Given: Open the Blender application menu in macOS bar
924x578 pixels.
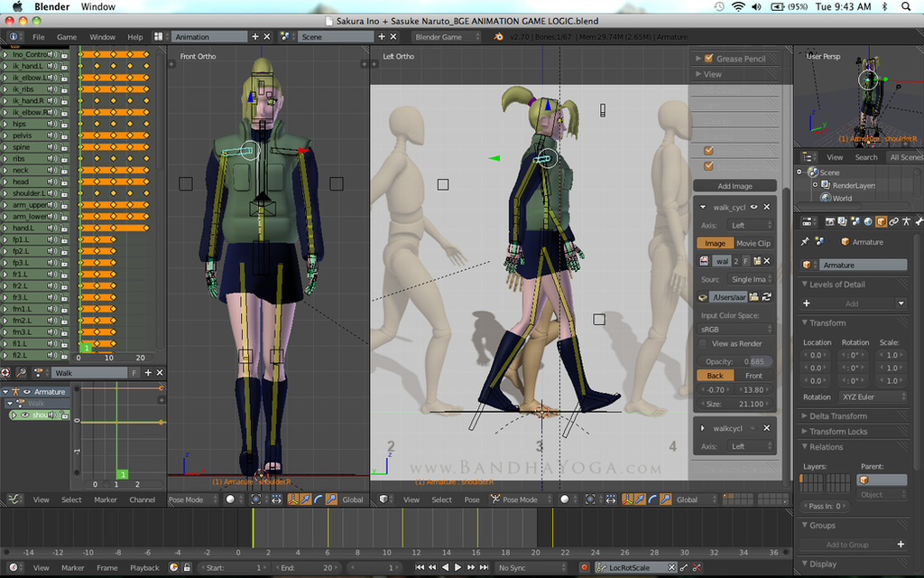Looking at the screenshot, I should click(51, 6).
